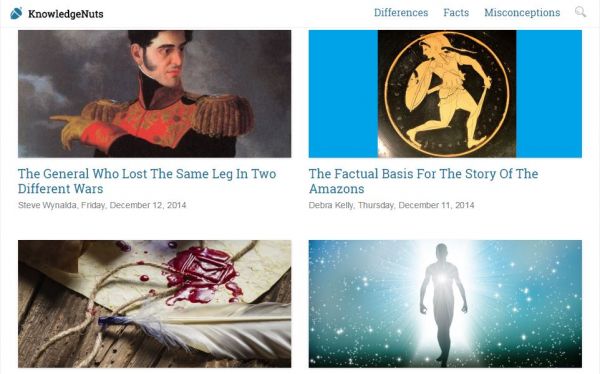Screen dimensions: 600x374
Task: Select the Misconceptions navigation link
Action: click(522, 13)
